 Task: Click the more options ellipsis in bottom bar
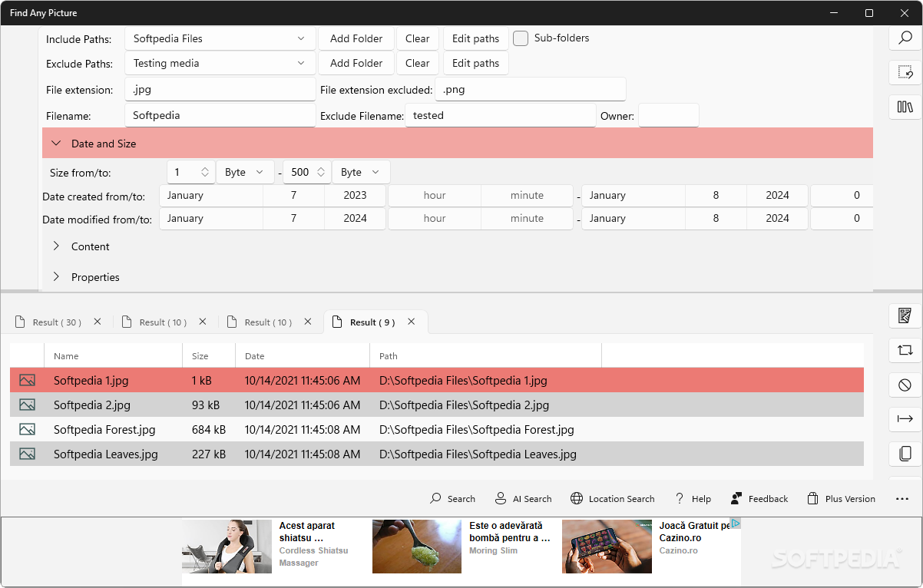pos(902,499)
